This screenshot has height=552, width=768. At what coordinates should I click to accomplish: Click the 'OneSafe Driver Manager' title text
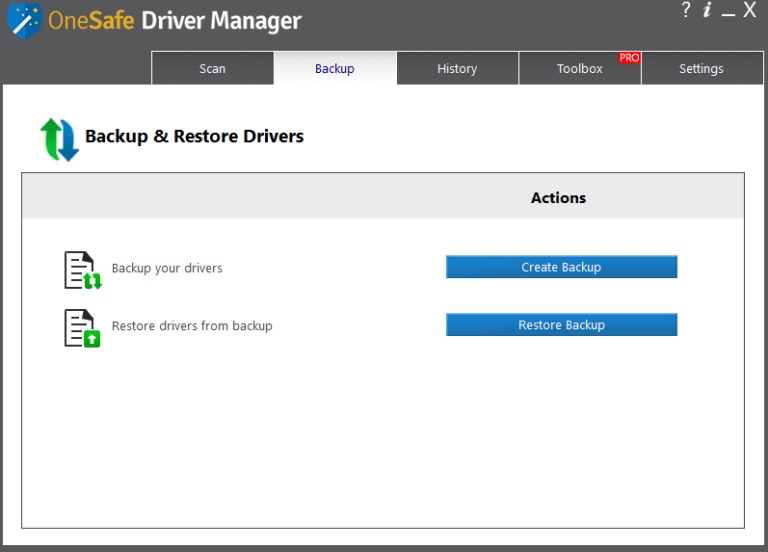tap(175, 21)
